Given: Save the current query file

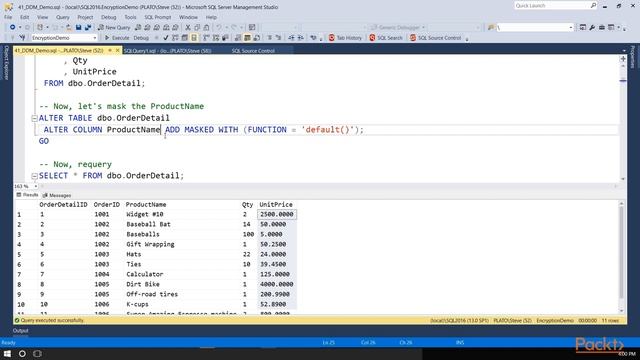Looking at the screenshot, I should (78, 27).
